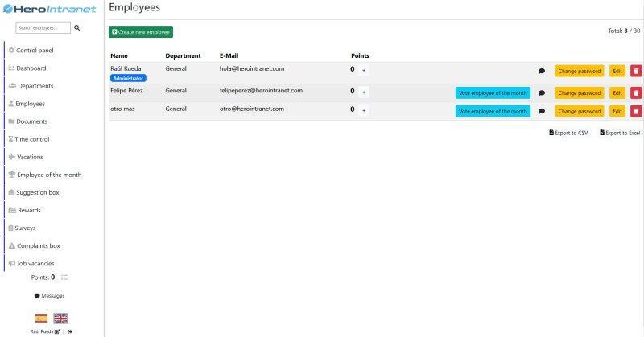Edit the otro mas employee row
This screenshot has height=337, width=644.
click(617, 111)
